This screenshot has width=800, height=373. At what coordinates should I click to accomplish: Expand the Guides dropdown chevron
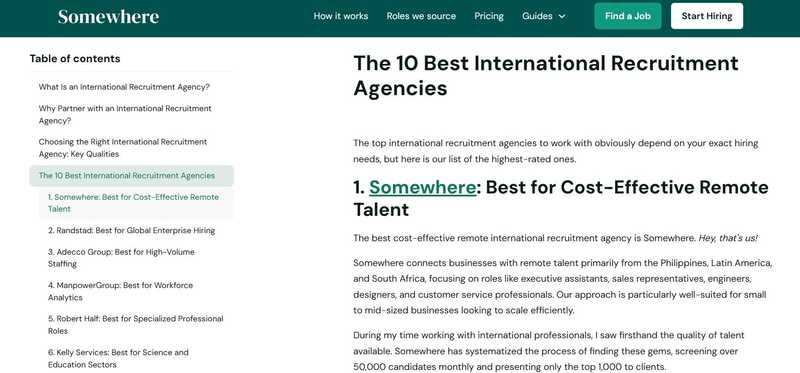[x=562, y=16]
